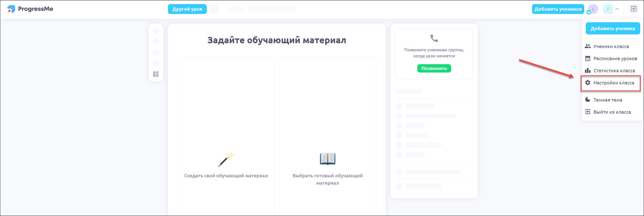The width and height of the screenshot is (644, 216).
Task: Open Статистика класса menu item
Action: pos(614,71)
